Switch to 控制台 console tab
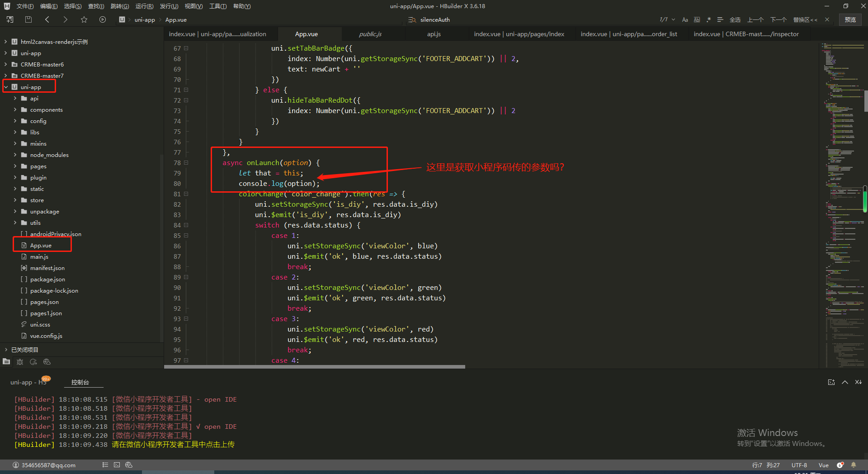 coord(80,382)
